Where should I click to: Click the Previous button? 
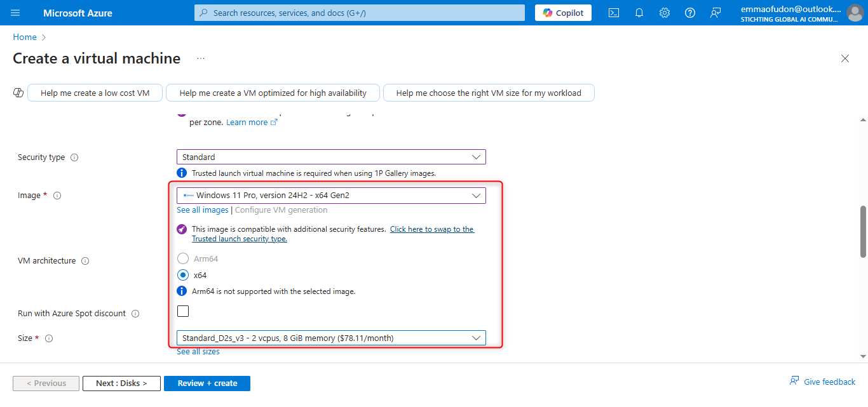[46, 384]
